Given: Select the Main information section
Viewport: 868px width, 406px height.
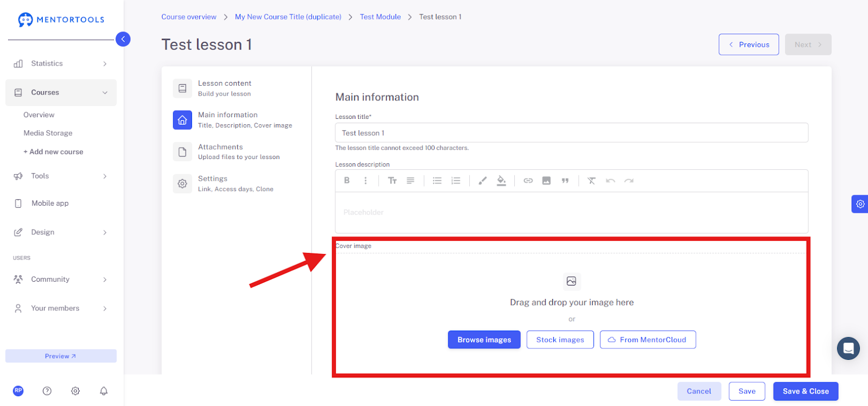Looking at the screenshot, I should point(236,120).
